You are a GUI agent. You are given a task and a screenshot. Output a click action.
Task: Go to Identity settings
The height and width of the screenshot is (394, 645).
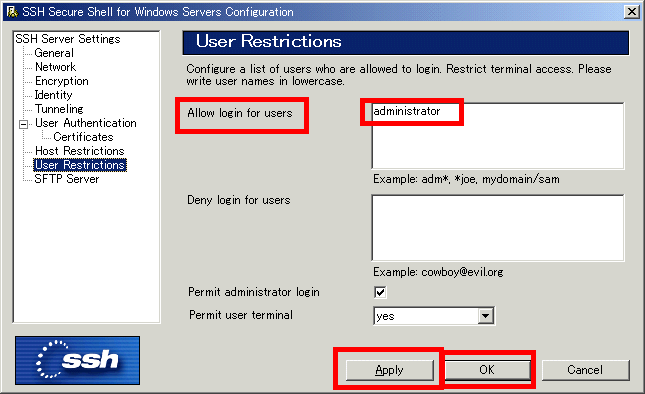coord(53,95)
